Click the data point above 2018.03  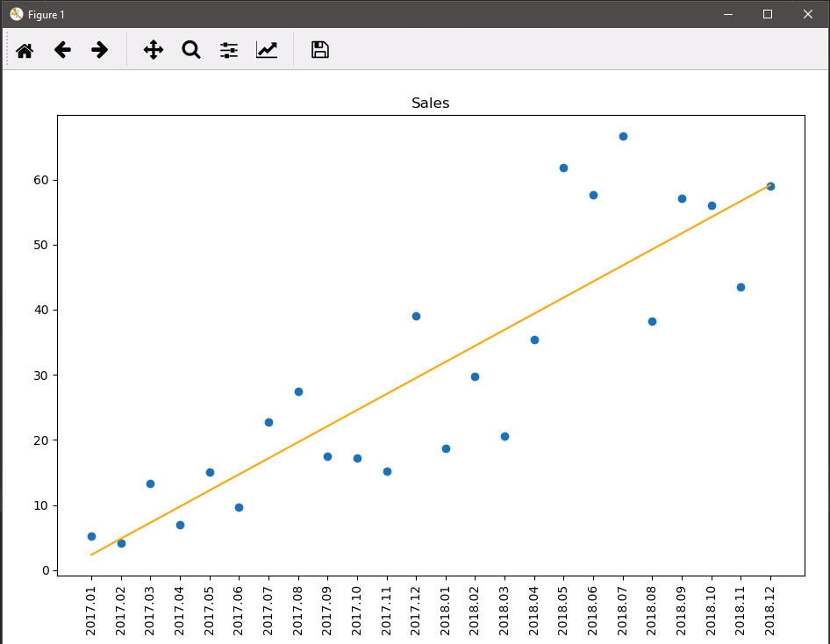click(x=505, y=437)
